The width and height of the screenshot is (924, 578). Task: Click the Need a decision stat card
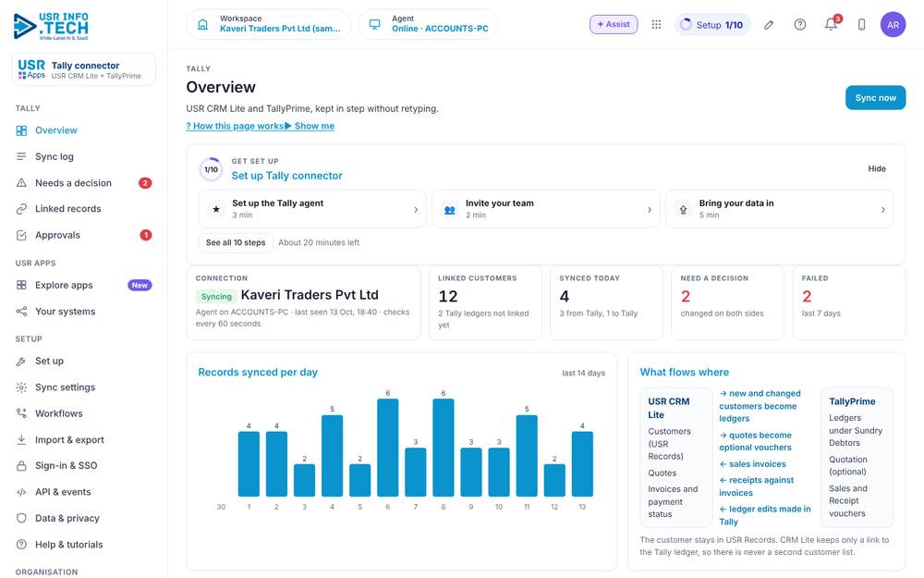(728, 302)
